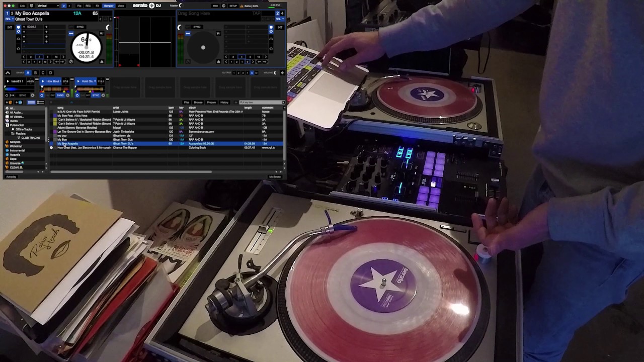
Task: Click TAP tempo on right deck
Action: tap(256, 14)
